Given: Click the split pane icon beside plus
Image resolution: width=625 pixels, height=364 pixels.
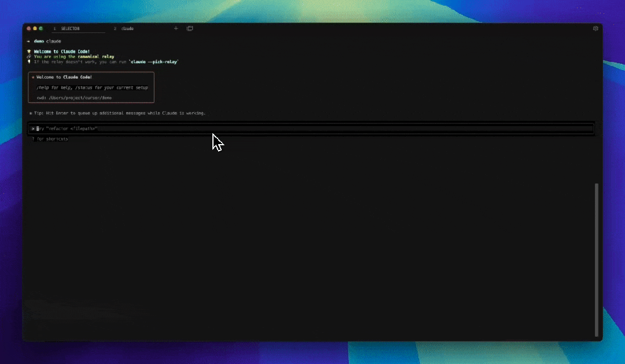Looking at the screenshot, I should click(190, 28).
